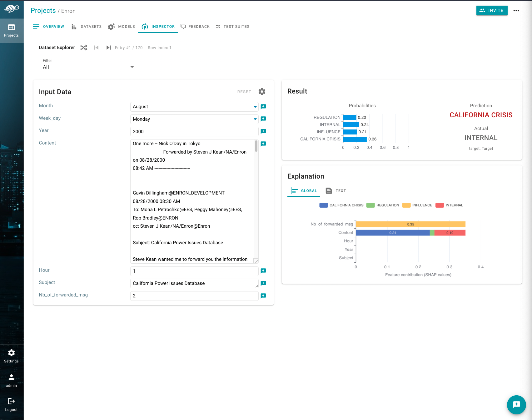Open the Week_day dropdown showing Monday
This screenshot has width=532, height=420.
tap(194, 119)
